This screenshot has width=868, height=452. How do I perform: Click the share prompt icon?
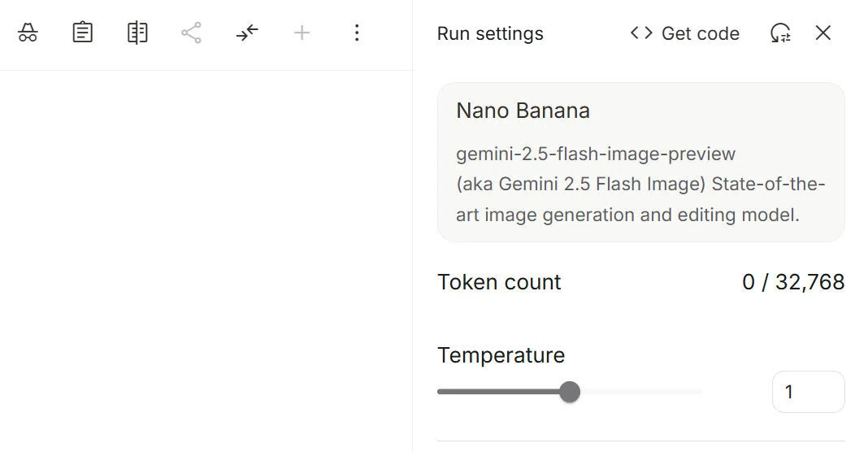point(191,33)
